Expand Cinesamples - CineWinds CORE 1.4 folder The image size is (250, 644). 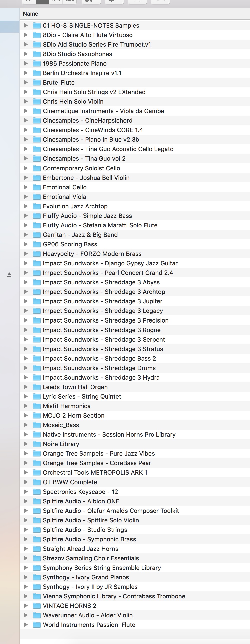click(26, 130)
